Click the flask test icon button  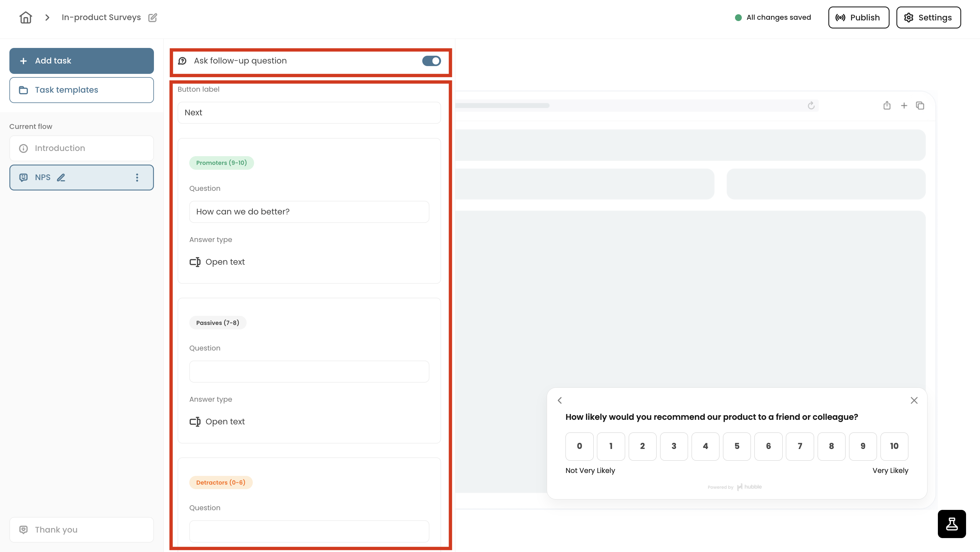point(951,524)
